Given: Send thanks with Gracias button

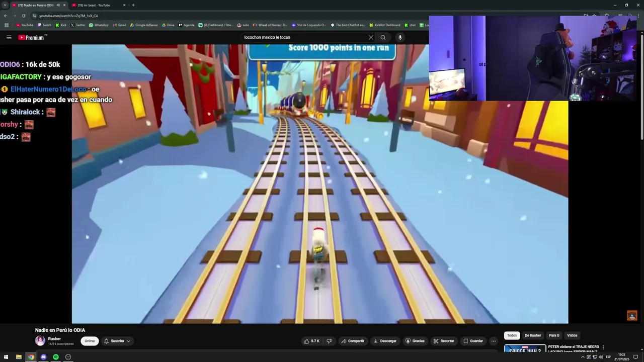Looking at the screenshot, I should point(415,341).
